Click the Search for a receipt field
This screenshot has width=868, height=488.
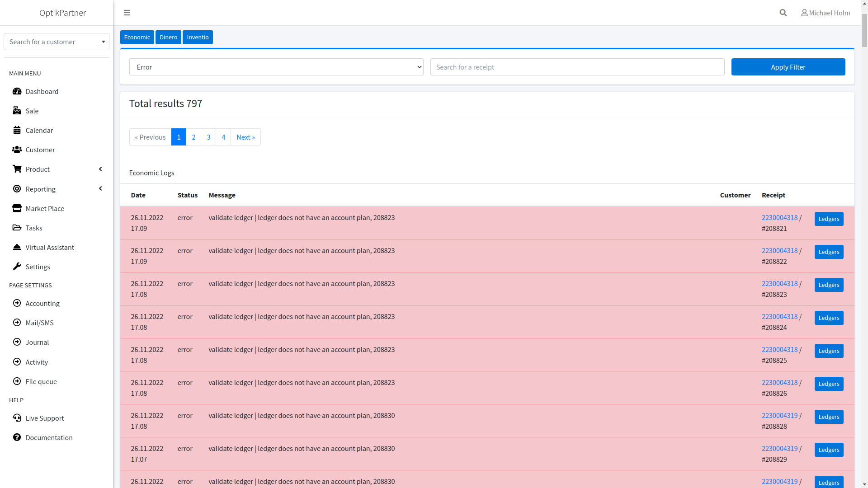577,67
